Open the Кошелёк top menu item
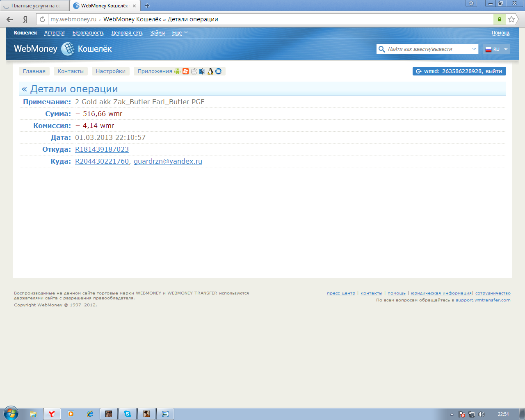Screen dimensions: 525x420 [25, 33]
